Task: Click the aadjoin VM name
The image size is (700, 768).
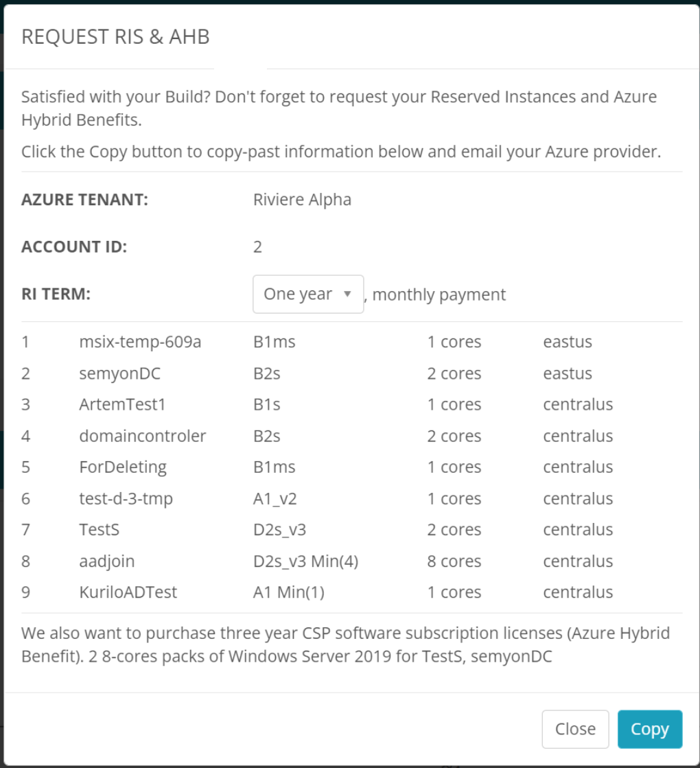Action: [107, 561]
